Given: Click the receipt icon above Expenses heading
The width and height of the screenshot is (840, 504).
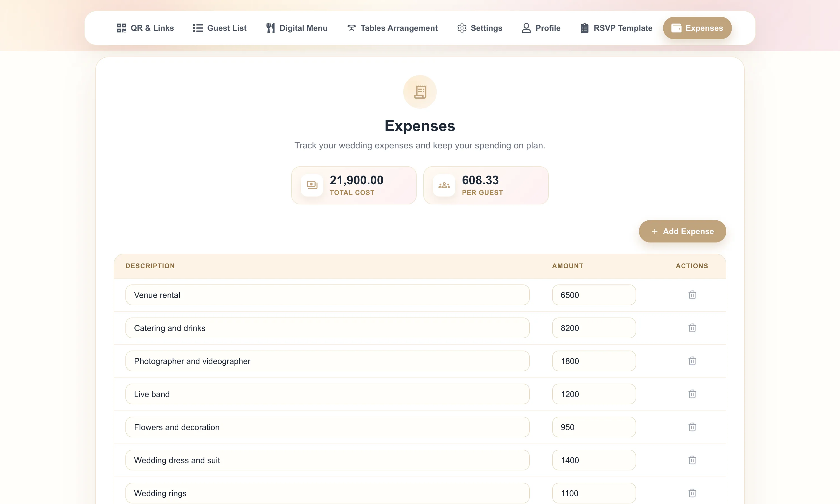Looking at the screenshot, I should (420, 92).
